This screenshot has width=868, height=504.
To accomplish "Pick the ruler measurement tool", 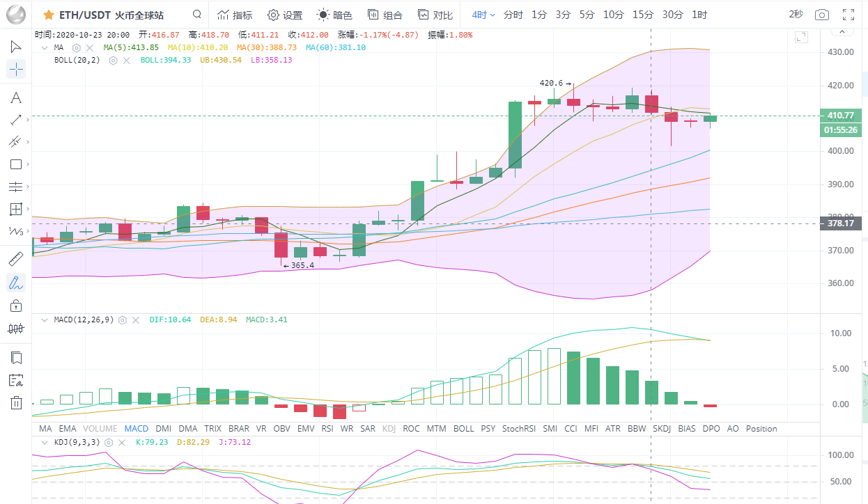I will point(16,260).
